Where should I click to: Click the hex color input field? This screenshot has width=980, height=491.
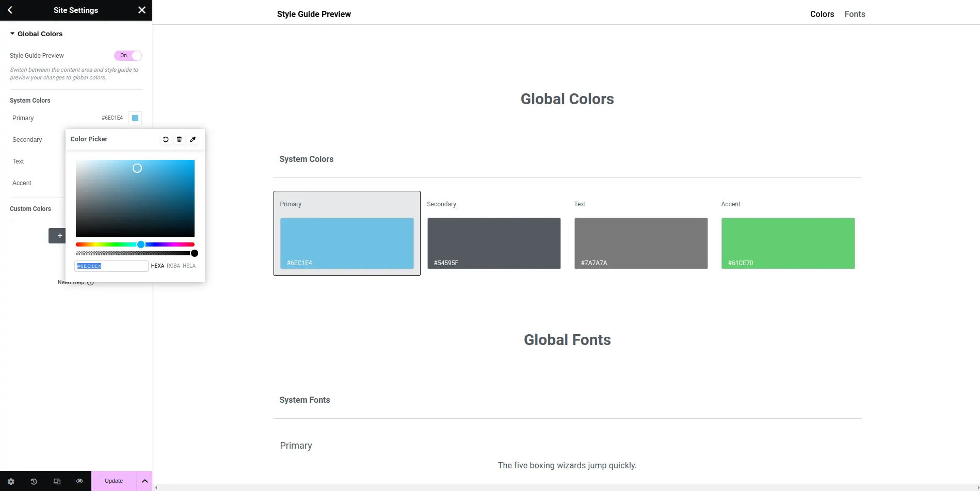(111, 266)
